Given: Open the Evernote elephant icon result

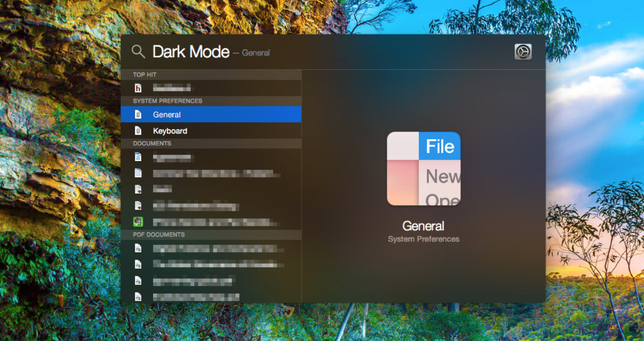Looking at the screenshot, I should click(x=138, y=222).
